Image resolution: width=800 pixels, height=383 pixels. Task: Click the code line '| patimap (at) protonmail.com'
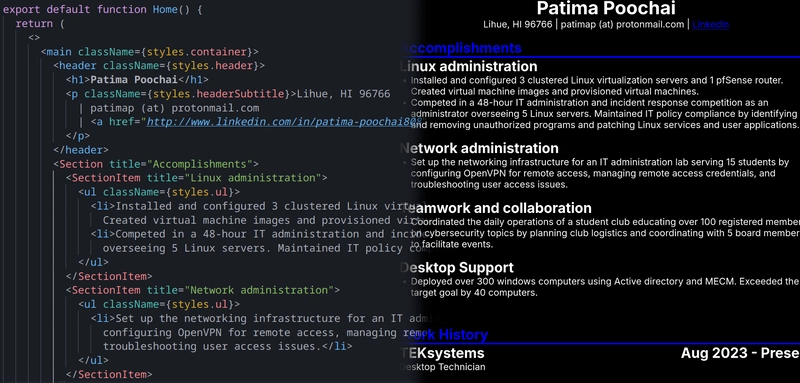[169, 108]
